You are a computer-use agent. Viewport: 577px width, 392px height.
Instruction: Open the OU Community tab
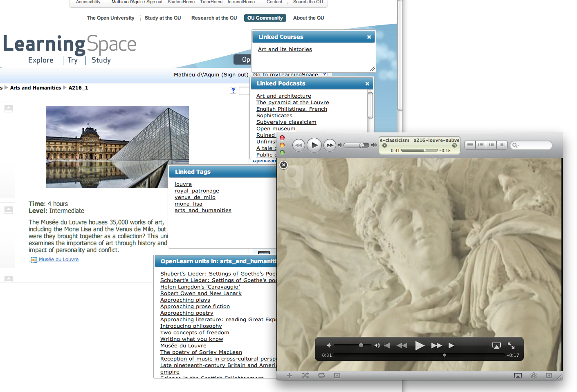pos(265,18)
